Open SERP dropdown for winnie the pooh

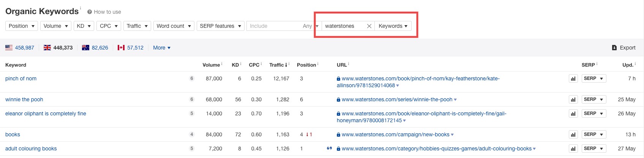point(593,99)
